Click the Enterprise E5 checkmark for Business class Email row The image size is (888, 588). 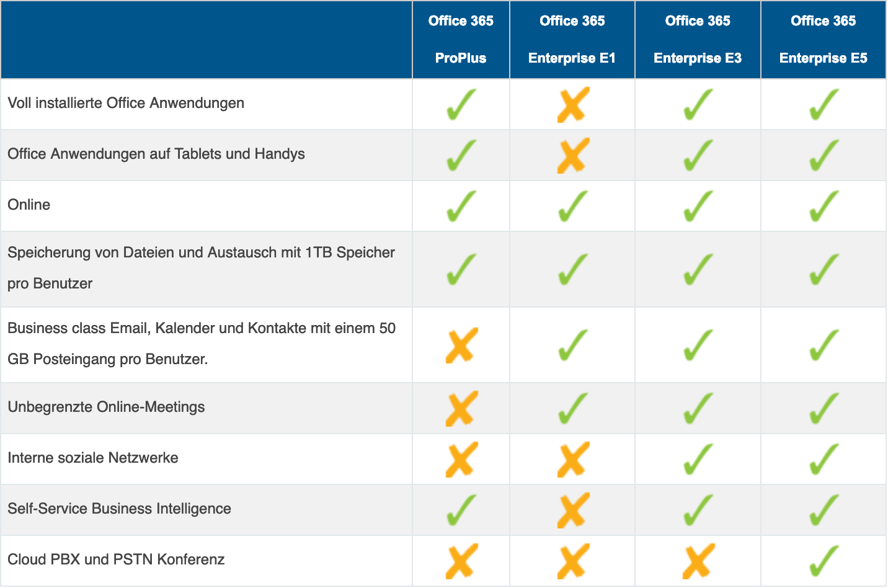click(824, 345)
